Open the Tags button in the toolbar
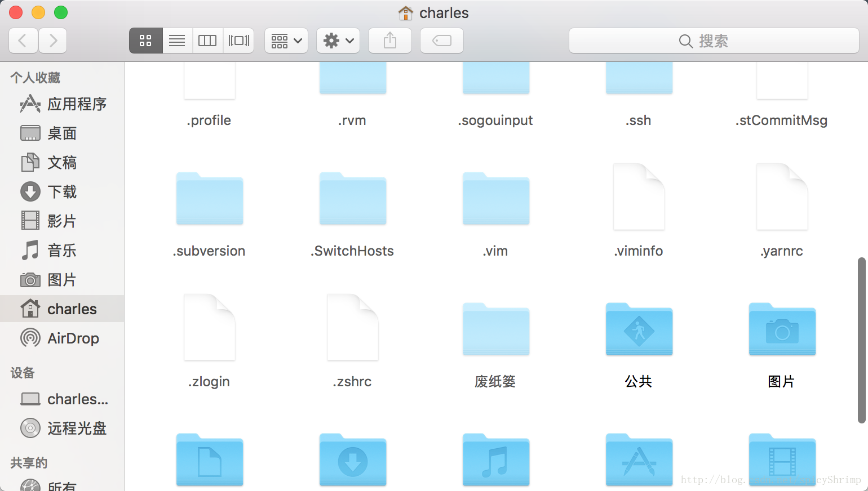The width and height of the screenshot is (868, 491). pyautogui.click(x=441, y=40)
